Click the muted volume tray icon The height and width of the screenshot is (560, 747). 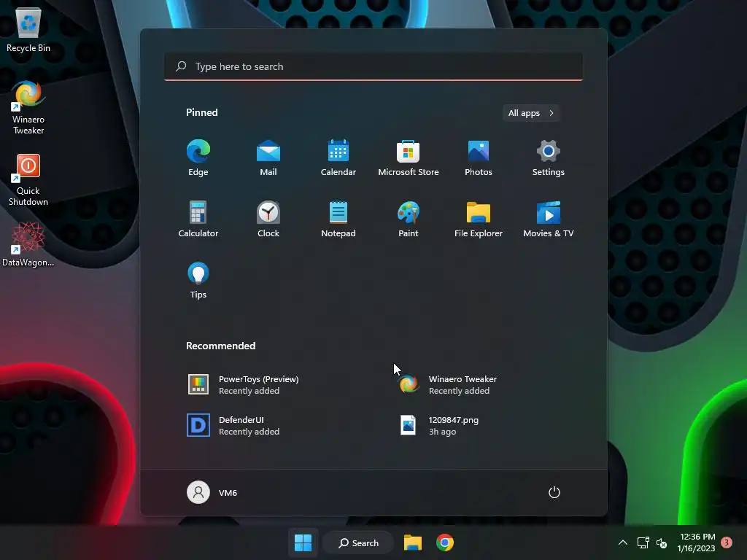(x=661, y=542)
